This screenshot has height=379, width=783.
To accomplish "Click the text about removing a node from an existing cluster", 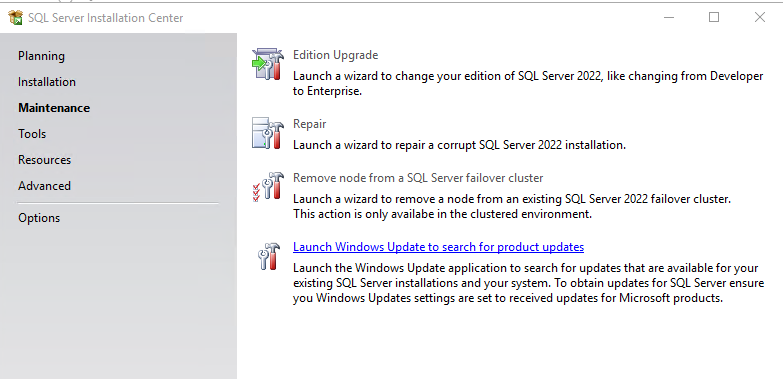I will click(512, 206).
